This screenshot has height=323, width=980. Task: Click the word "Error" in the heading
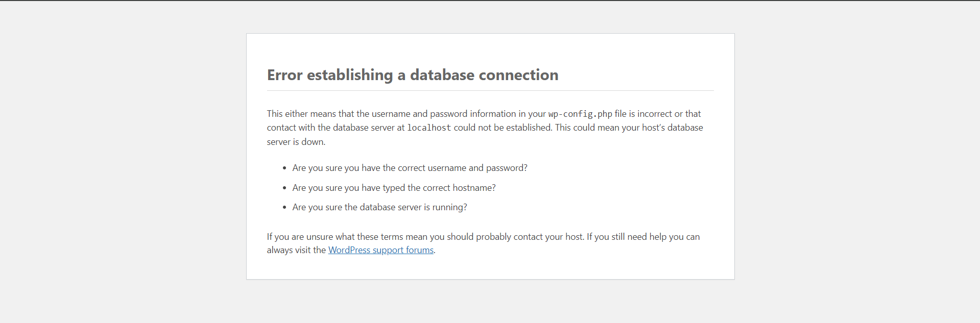pos(284,75)
